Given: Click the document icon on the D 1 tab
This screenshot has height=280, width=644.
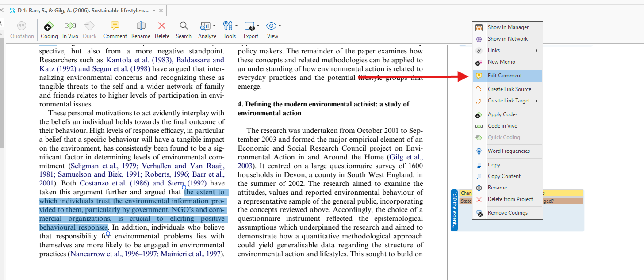Looking at the screenshot, I should click(x=12, y=10).
